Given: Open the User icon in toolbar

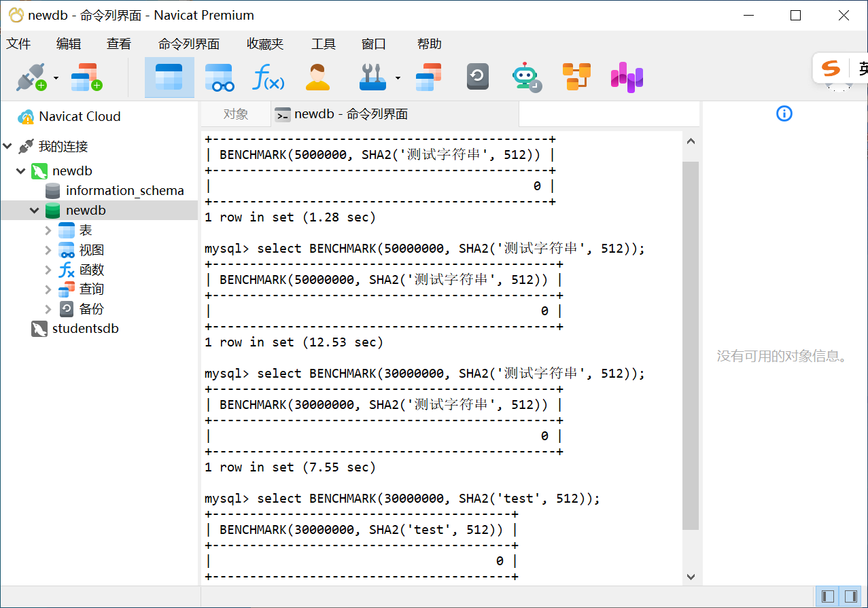Looking at the screenshot, I should point(317,77).
